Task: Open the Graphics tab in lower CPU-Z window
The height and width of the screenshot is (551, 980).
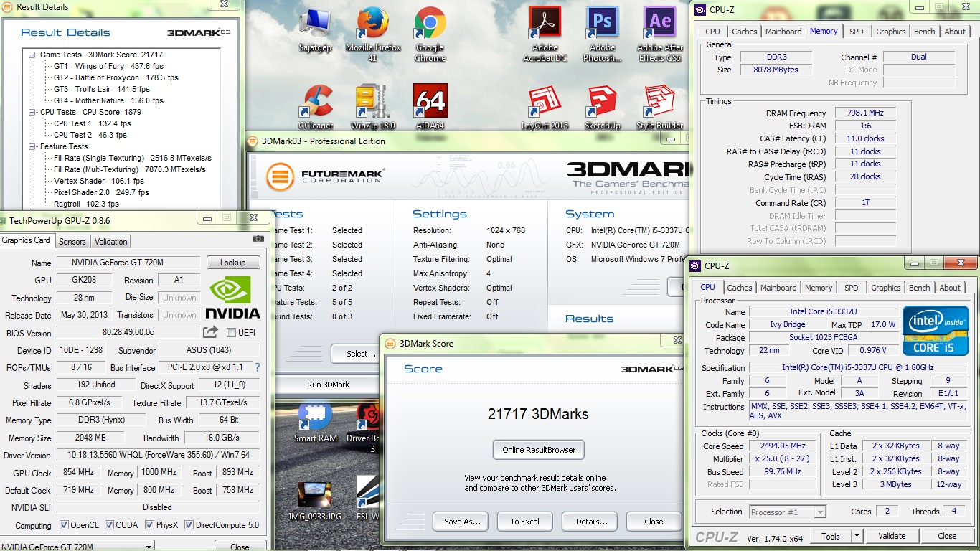Action: pos(886,288)
